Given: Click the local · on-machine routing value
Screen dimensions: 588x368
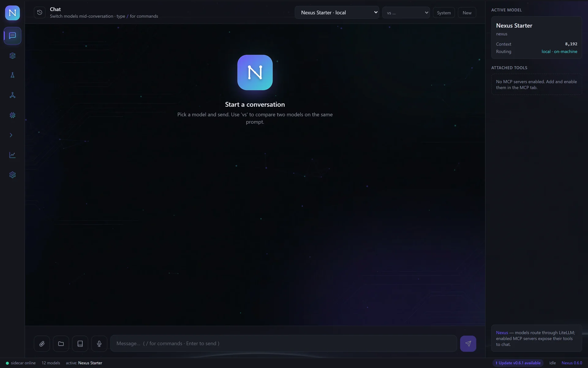Looking at the screenshot, I should pos(559,52).
